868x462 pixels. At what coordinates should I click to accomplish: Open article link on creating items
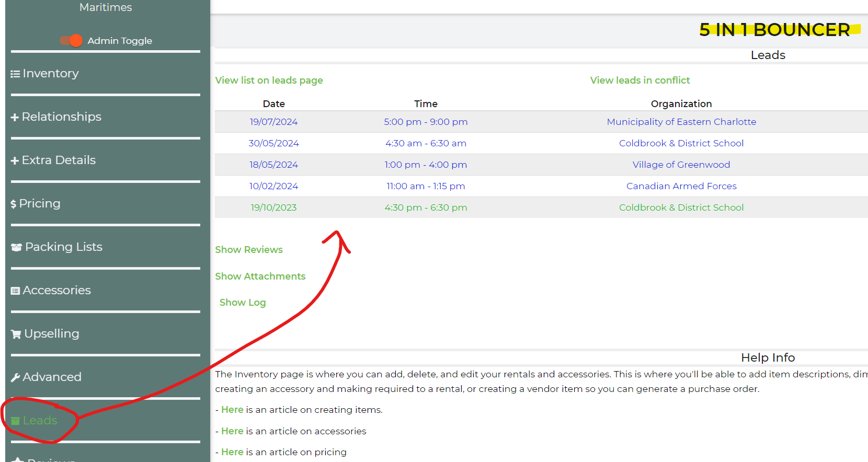pyautogui.click(x=232, y=410)
